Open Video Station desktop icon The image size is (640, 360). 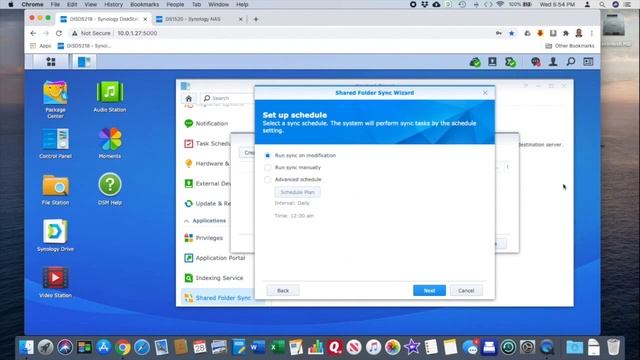[x=56, y=282]
